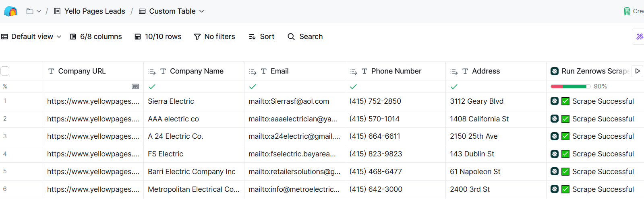Click 1408 California St address cell

(496, 119)
